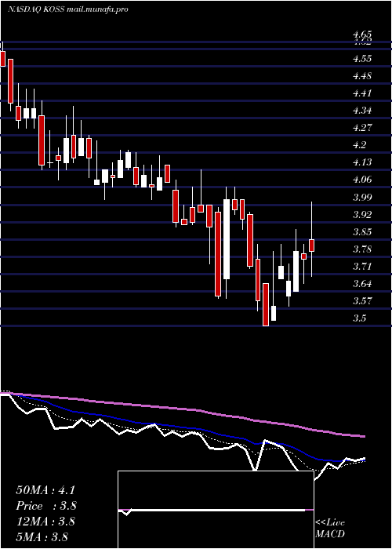The height and width of the screenshot is (549, 392).
Task: Click the 3.78 price axis label
Action: (362, 249)
